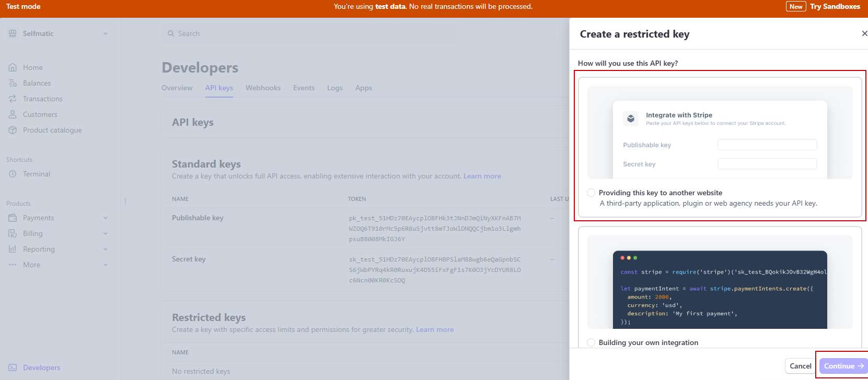This screenshot has width=868, height=380.
Task: Click the Reporting chart icon
Action: pos(13,249)
